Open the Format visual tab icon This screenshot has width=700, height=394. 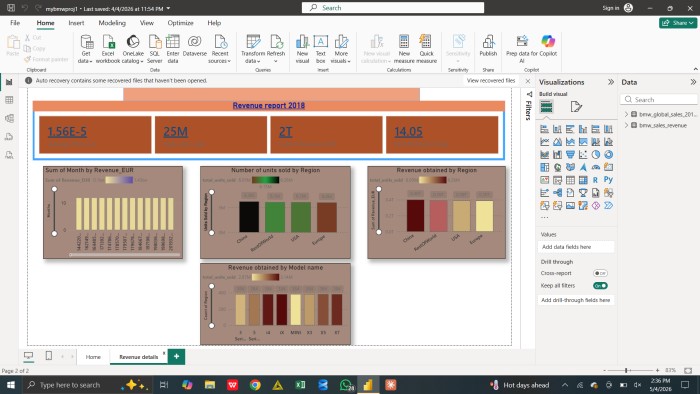click(x=576, y=107)
